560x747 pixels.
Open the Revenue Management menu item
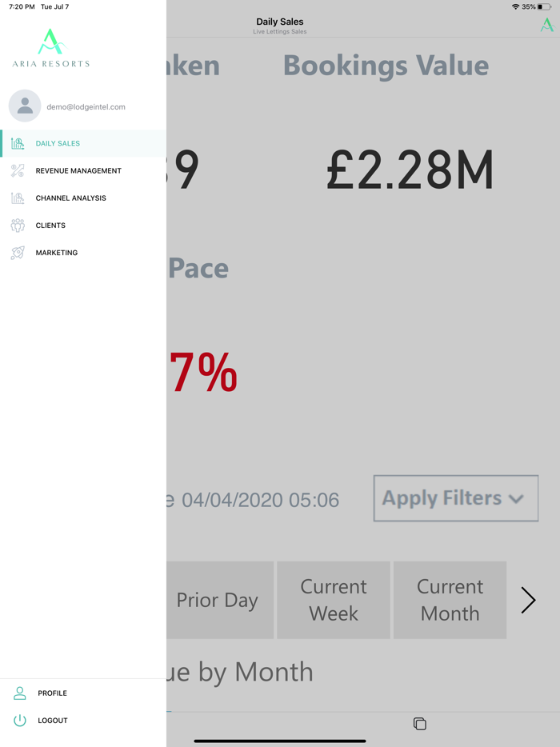point(78,171)
